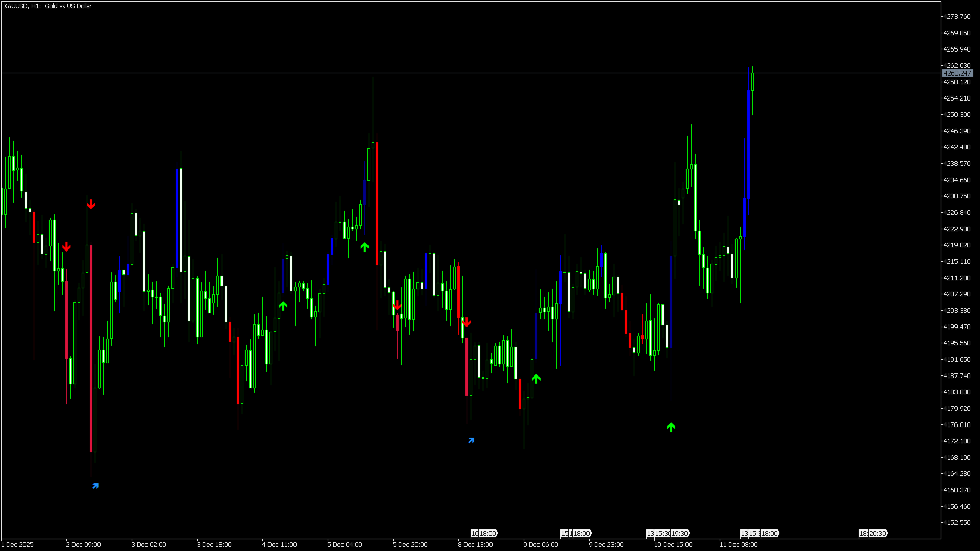Click the red down arrow at chart top-left
Screen dimensions: 980x551
(x=91, y=205)
